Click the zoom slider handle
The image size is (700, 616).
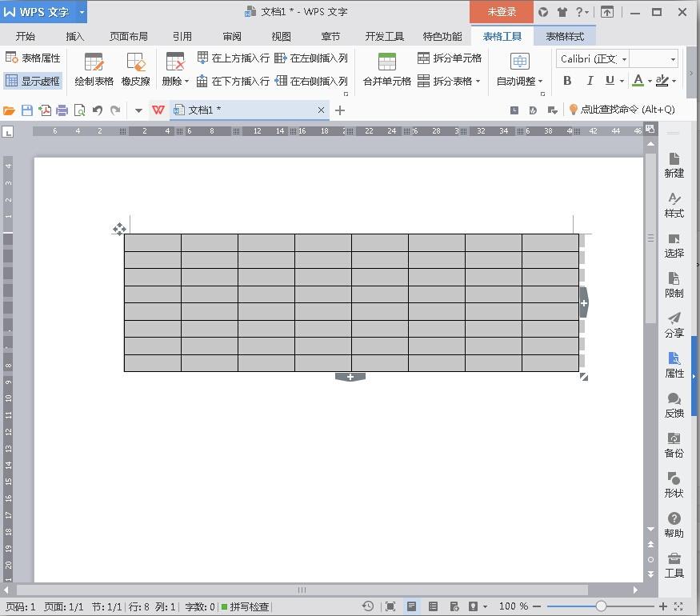pyautogui.click(x=601, y=606)
